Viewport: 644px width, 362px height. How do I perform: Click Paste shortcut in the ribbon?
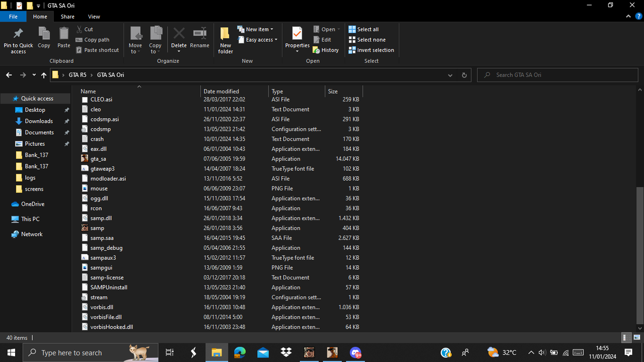point(98,50)
